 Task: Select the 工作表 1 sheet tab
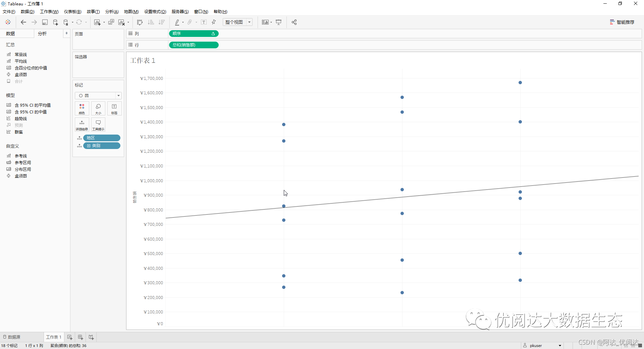coord(54,337)
